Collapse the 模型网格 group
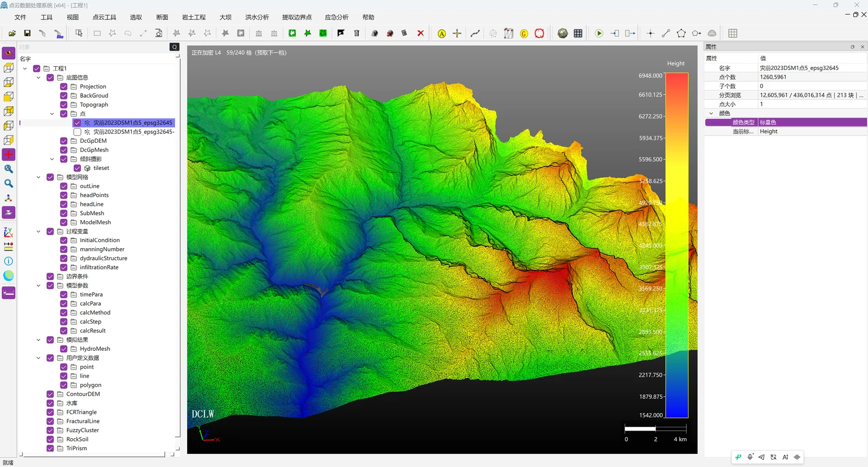Image resolution: width=868 pixels, height=467 pixels. tap(39, 177)
